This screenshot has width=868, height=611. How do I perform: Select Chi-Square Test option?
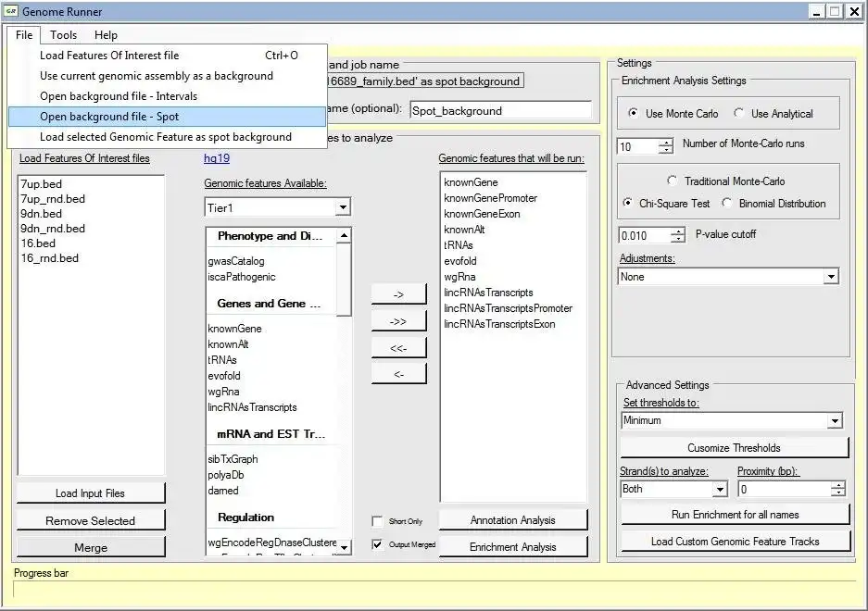tap(627, 203)
